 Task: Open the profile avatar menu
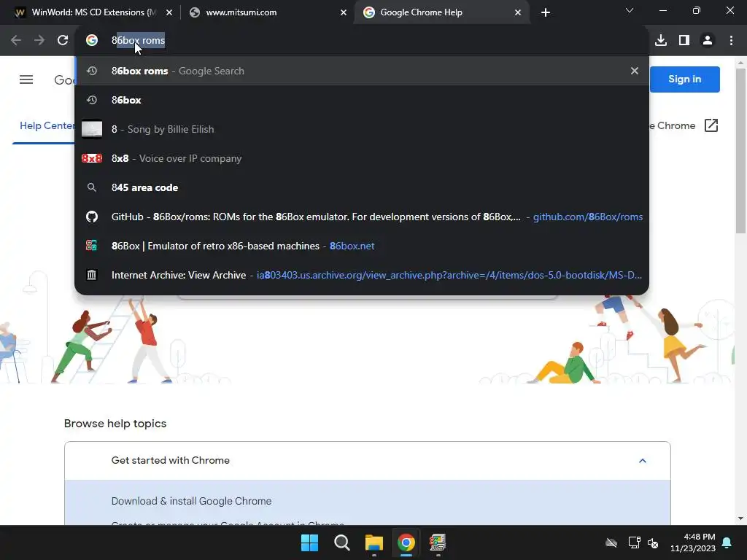tap(708, 41)
